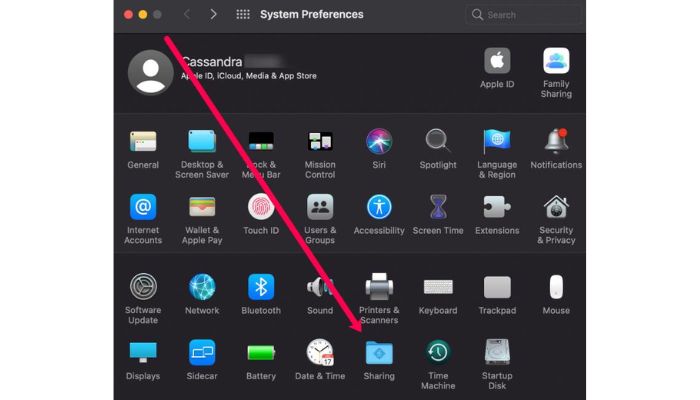Open Family Sharing settings
The image size is (700, 400).
(556, 61)
